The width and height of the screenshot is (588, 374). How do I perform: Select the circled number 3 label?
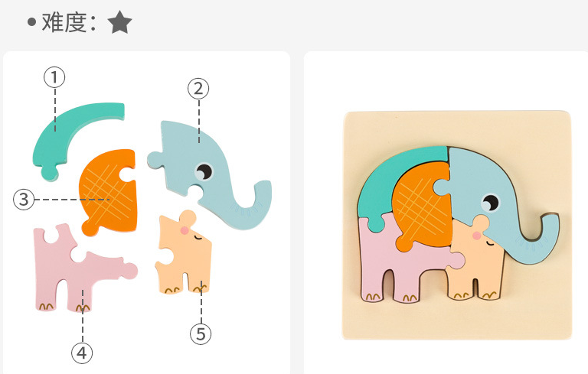pos(24,200)
